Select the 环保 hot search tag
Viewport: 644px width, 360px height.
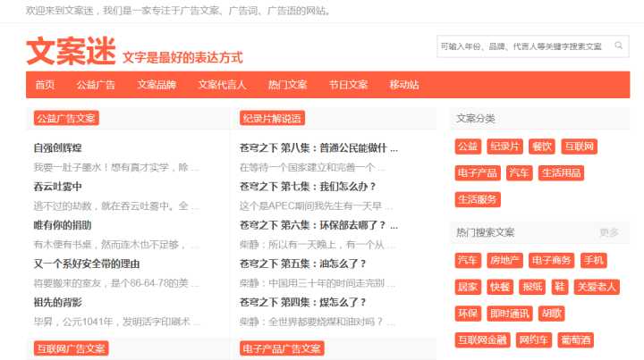(468, 314)
